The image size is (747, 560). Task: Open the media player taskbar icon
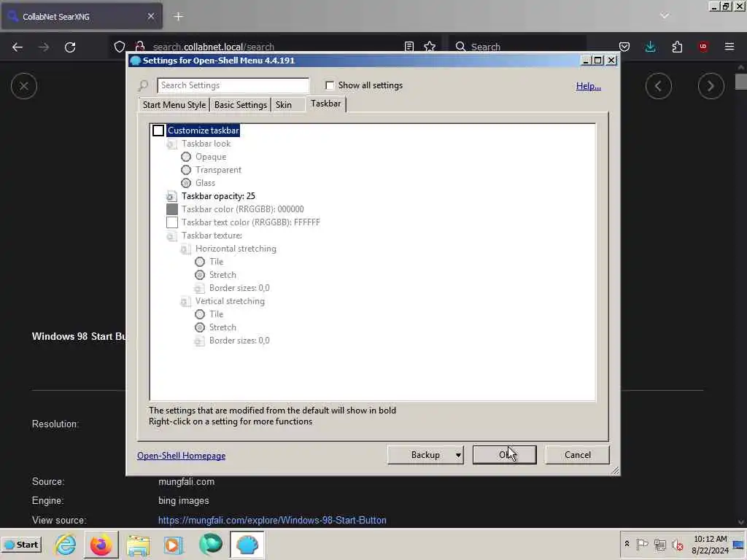[174, 544]
